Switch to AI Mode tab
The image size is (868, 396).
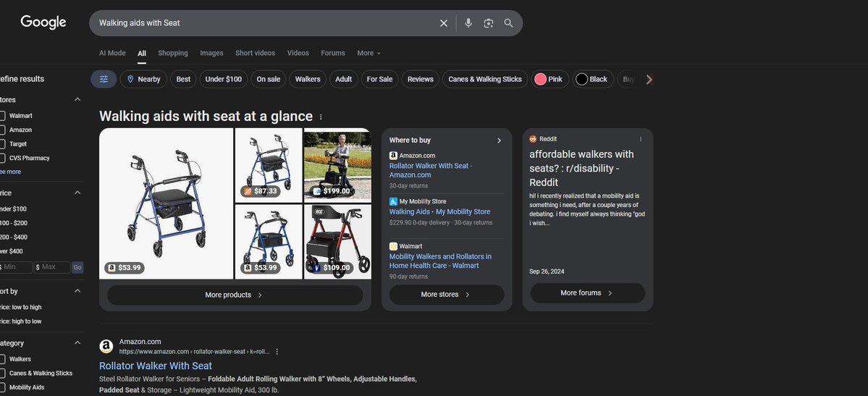112,53
